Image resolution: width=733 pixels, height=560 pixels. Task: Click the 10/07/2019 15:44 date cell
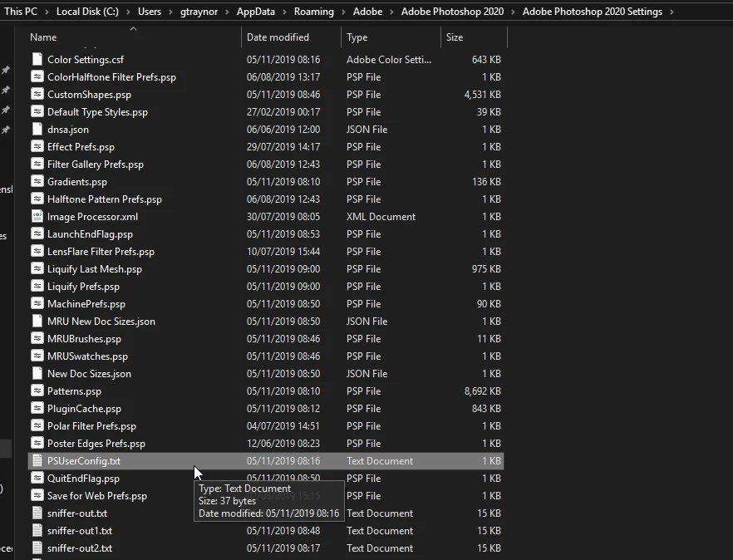[283, 252]
